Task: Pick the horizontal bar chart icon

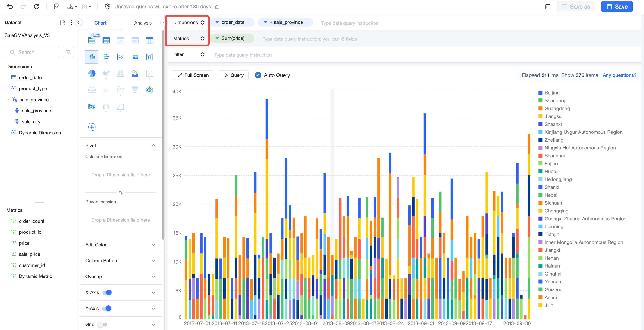Action: (x=106, y=57)
